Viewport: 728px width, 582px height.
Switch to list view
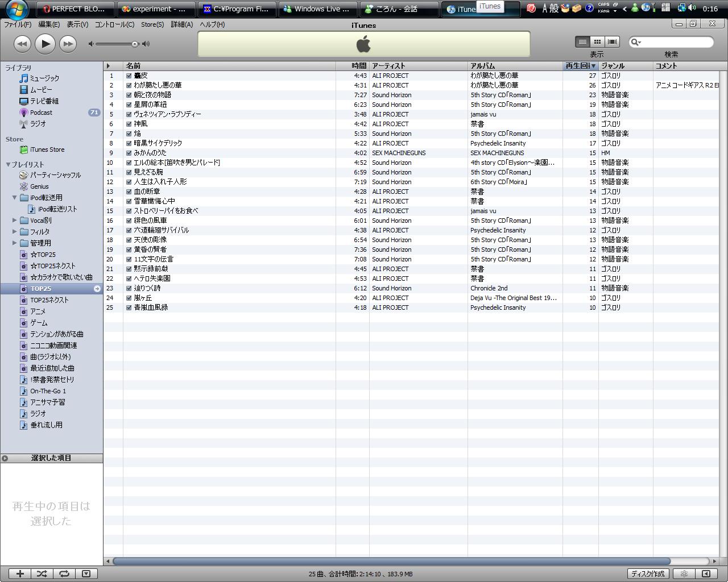pyautogui.click(x=582, y=41)
